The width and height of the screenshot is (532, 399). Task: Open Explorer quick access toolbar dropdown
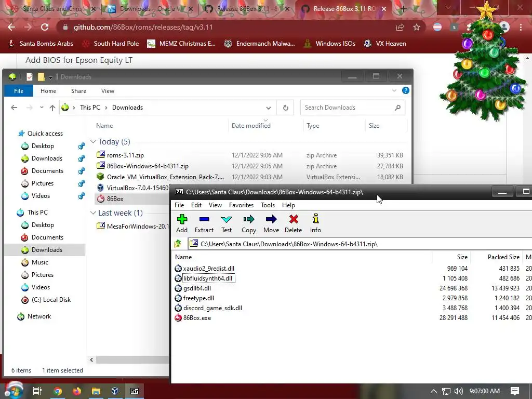tap(50, 77)
